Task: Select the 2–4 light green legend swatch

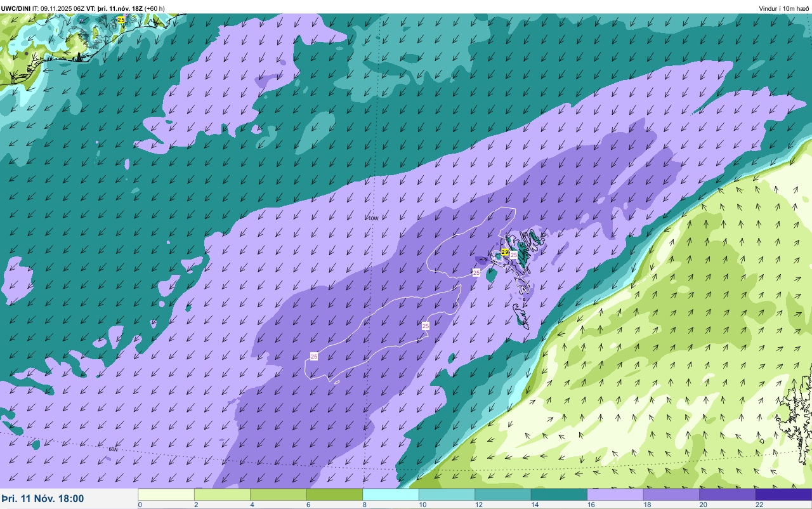Action: click(222, 494)
